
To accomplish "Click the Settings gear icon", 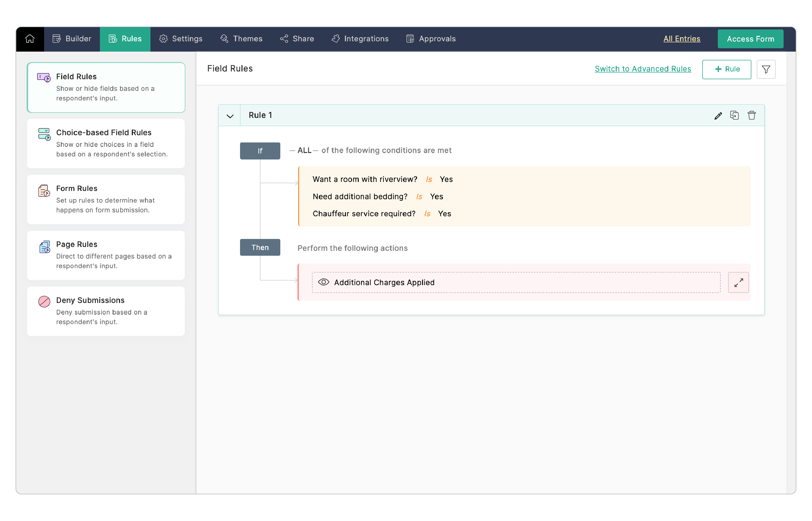I will tap(163, 39).
